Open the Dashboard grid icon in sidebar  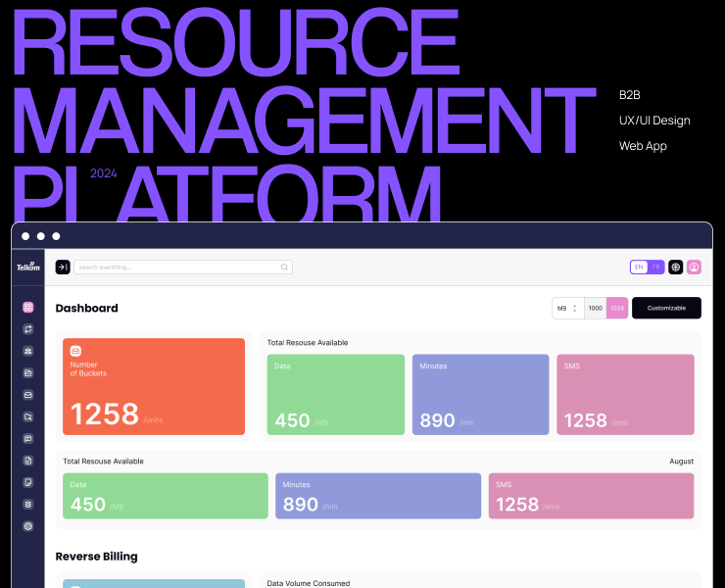tap(28, 308)
